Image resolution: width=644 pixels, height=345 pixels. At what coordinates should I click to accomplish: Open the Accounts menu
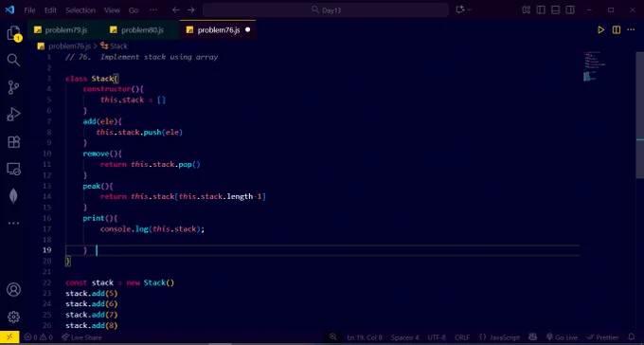[13, 290]
